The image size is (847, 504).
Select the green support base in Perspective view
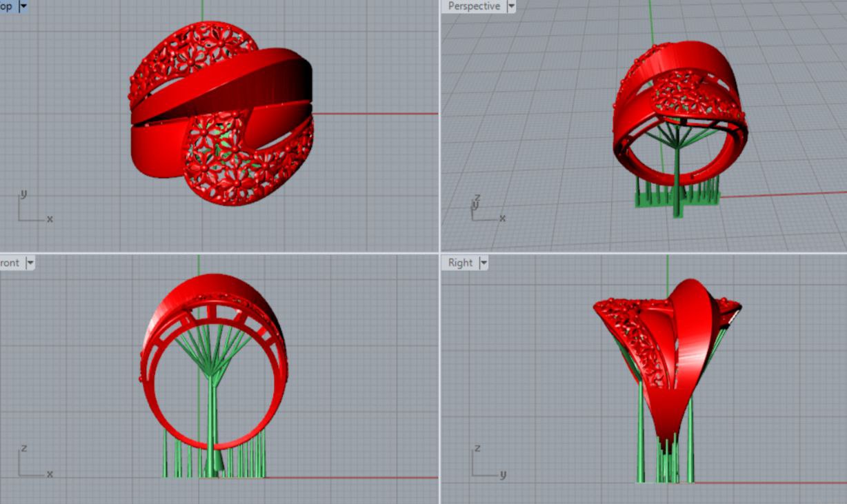pyautogui.click(x=676, y=199)
